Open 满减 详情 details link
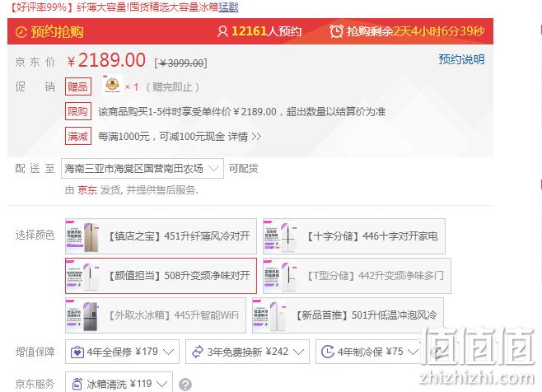542x392 pixels. (245, 137)
